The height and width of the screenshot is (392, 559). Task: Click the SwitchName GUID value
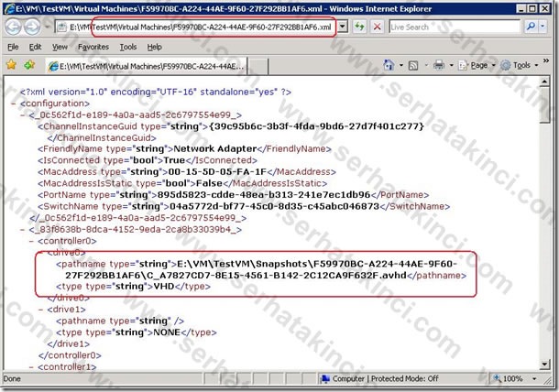pos(275,206)
